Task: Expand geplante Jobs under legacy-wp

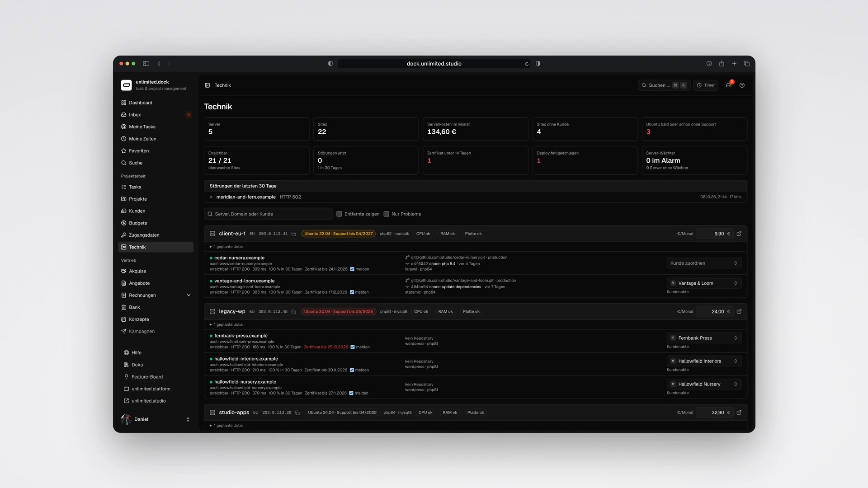Action: (226, 324)
